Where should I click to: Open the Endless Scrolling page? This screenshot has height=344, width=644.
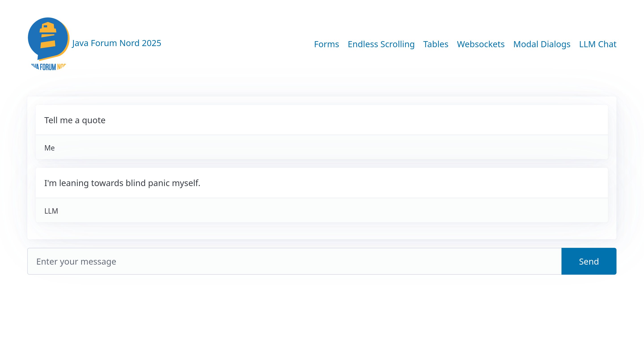[381, 44]
